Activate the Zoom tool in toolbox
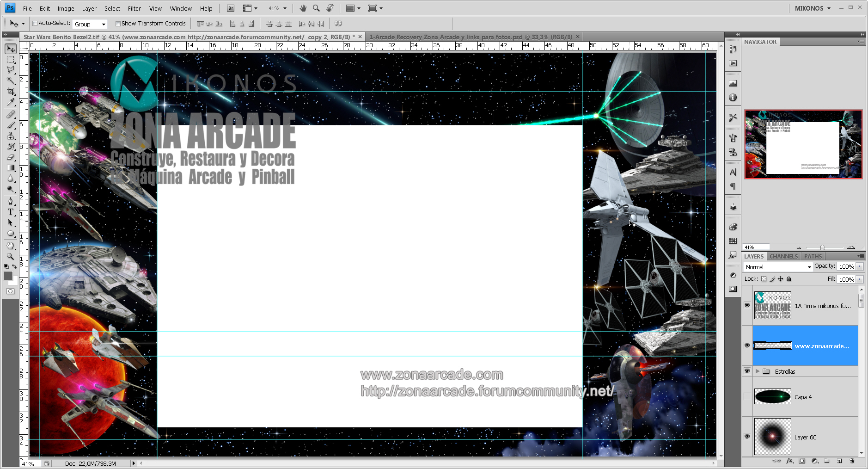 pyautogui.click(x=11, y=256)
